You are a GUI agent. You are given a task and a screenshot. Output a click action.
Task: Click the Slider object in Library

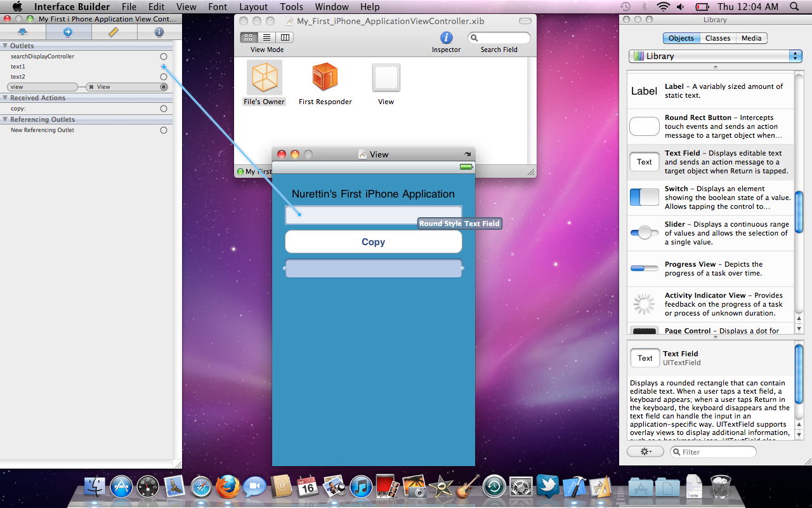tap(710, 233)
